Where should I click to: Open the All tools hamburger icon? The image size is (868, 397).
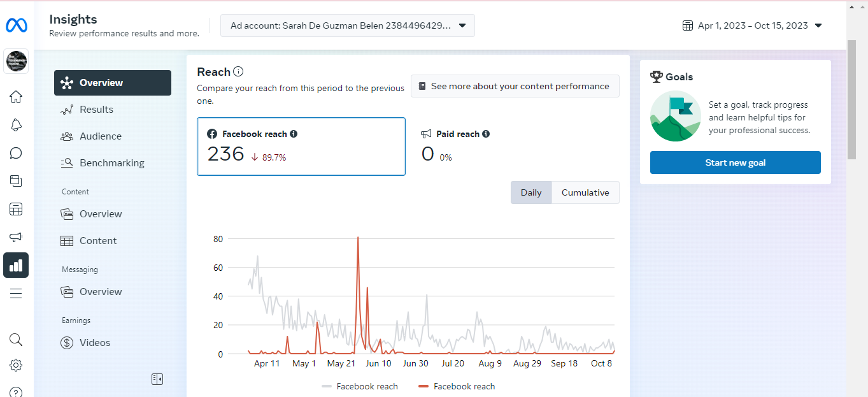pyautogui.click(x=16, y=293)
